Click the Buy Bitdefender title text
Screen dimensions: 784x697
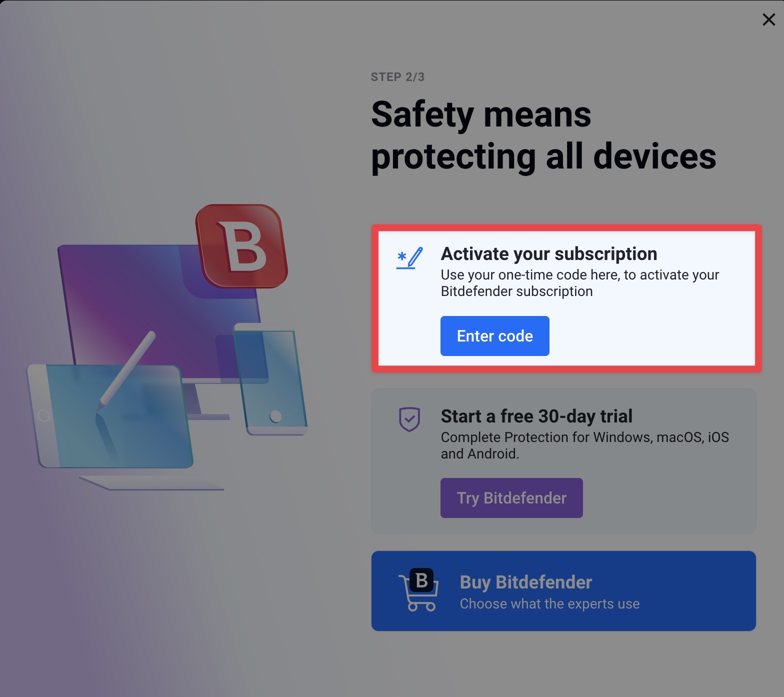click(x=525, y=582)
